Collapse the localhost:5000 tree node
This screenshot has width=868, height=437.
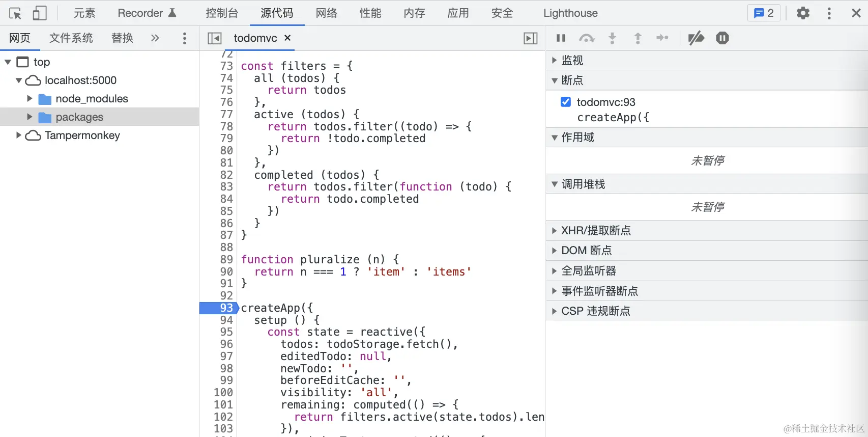pyautogui.click(x=19, y=80)
